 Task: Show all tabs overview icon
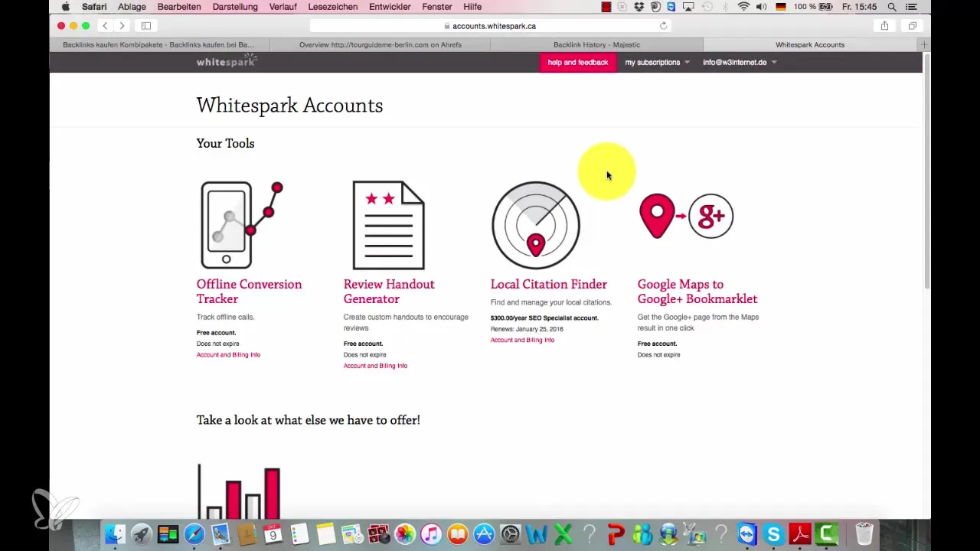912,26
